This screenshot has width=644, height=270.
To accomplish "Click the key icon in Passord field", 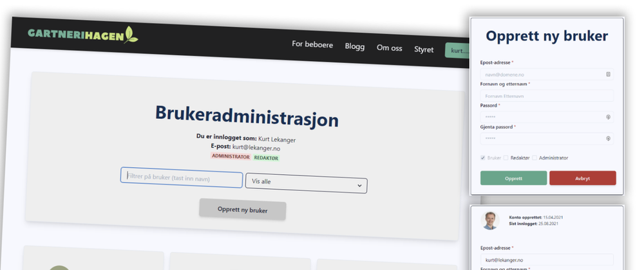I will 609,117.
